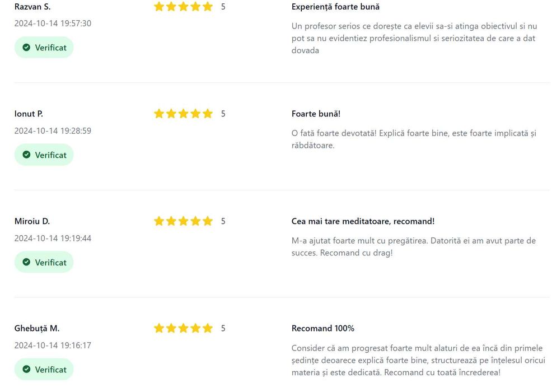Viewport: 552px width, 392px height.
Task: Click title "Cea mai tare meditatoare, recomand!"
Action: coord(363,221)
